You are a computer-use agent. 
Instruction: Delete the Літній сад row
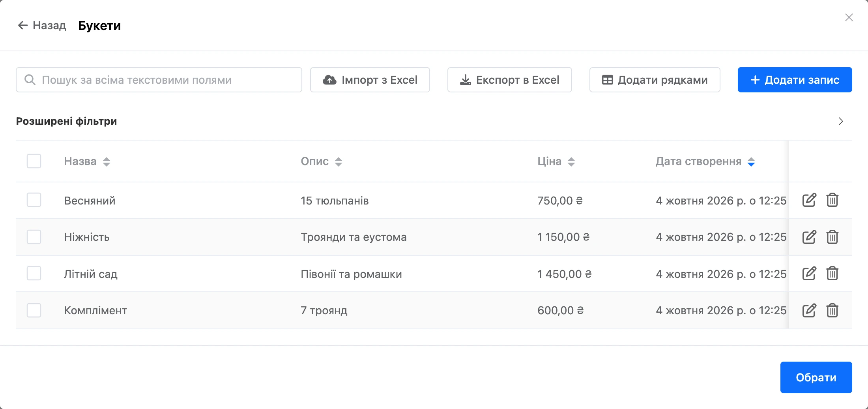(832, 274)
